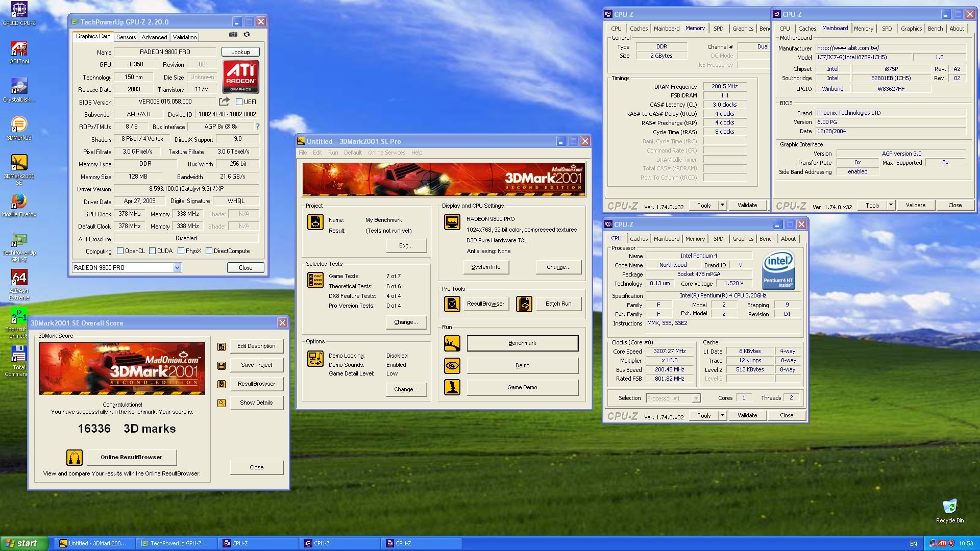
Task: Open SPD tab in CPU-Z Memory window
Action: 718,29
